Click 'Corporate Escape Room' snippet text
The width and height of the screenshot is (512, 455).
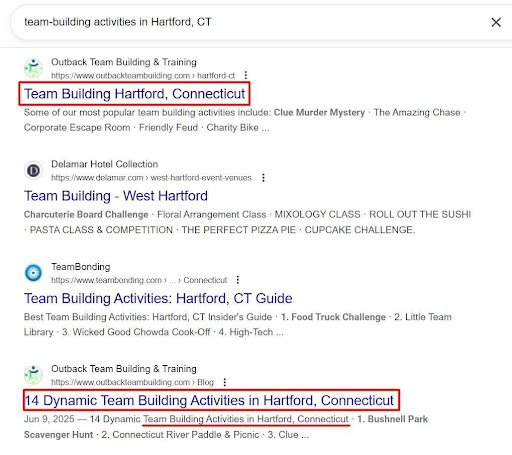pos(77,128)
